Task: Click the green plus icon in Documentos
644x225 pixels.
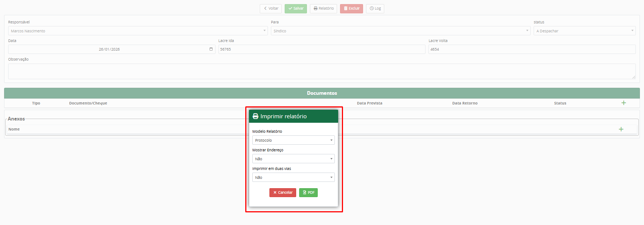Action: pyautogui.click(x=624, y=103)
